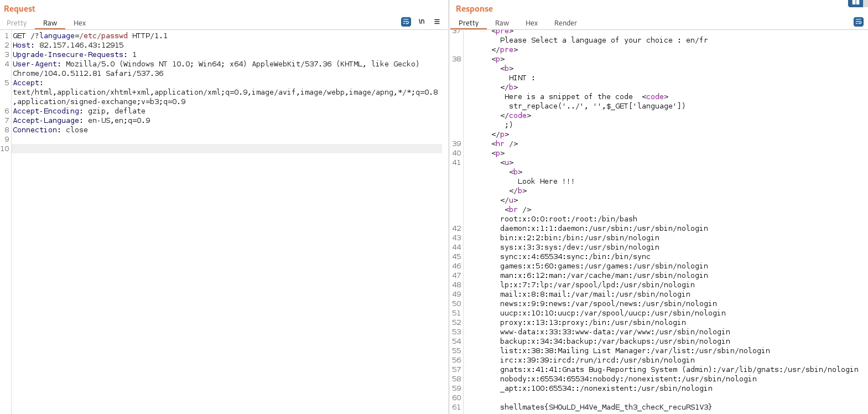Click the 'Look Here !!!' response text
The image size is (868, 414).
546,182
